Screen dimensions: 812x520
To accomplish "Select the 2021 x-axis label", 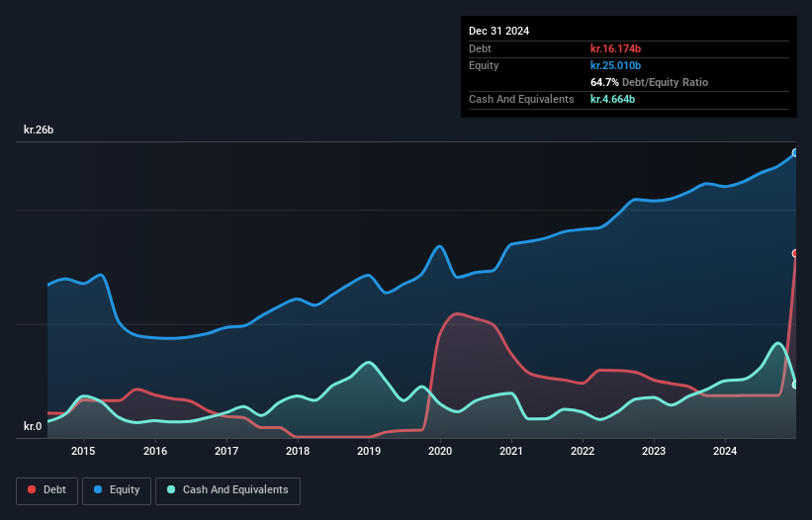I will (511, 451).
